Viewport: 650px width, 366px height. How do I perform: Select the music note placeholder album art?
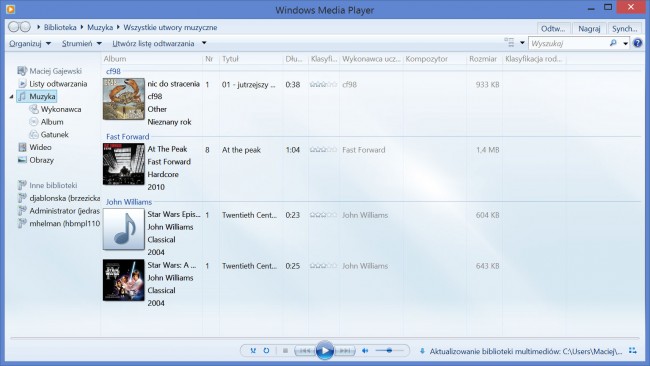point(124,229)
